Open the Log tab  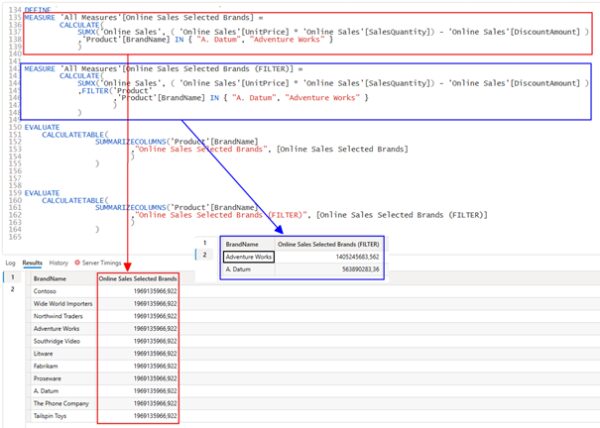point(9,262)
